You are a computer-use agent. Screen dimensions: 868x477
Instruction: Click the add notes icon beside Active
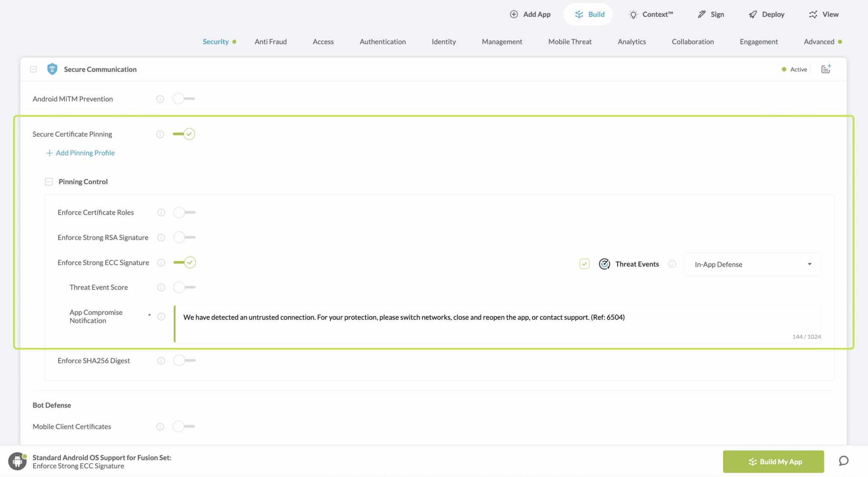[x=826, y=69]
